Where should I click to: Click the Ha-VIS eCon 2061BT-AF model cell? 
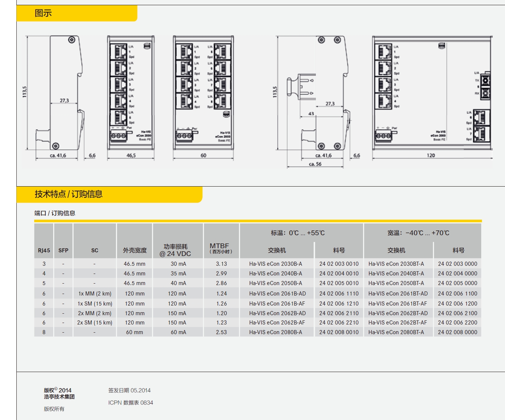(x=398, y=304)
